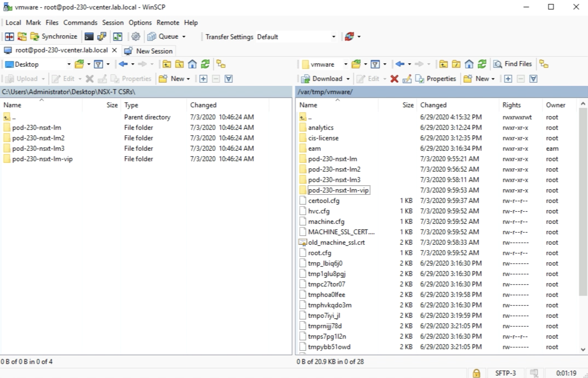This screenshot has height=378, width=588.
Task: Go to local parent directory icon
Action: (167, 64)
